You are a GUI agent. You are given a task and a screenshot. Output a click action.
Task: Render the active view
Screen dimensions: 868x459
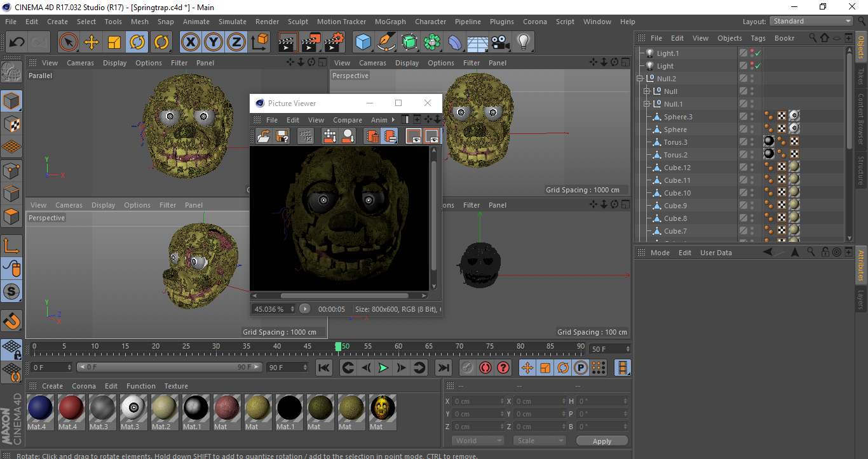click(x=288, y=43)
